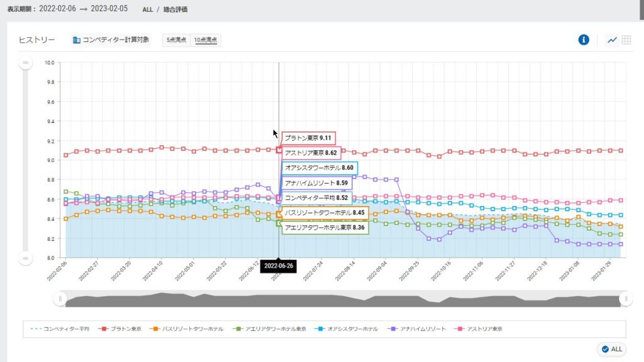Select the 10点満点 scale option

pos(205,40)
